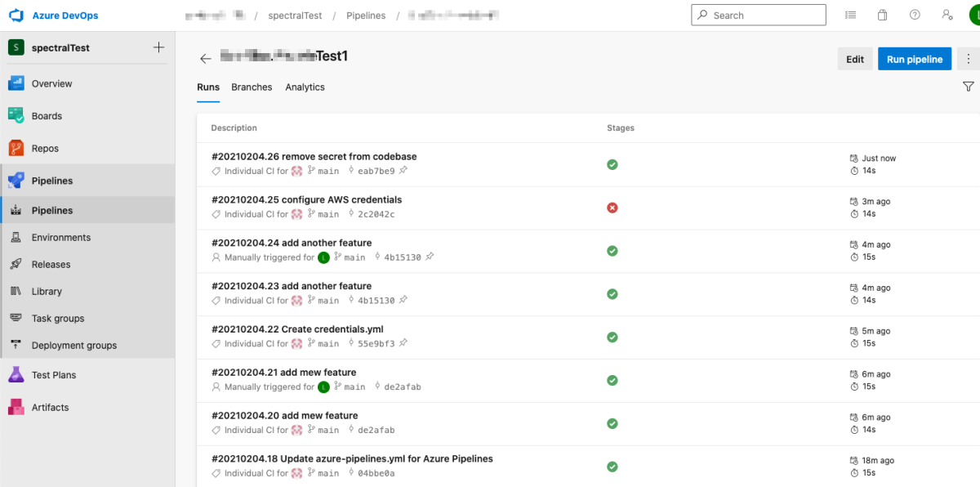The width and height of the screenshot is (980, 487).
Task: Click the pin icon on run #20210204.26
Action: point(403,171)
